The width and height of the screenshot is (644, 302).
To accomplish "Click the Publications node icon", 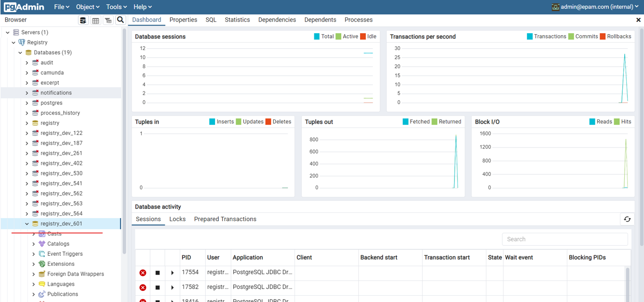I will tap(42, 294).
